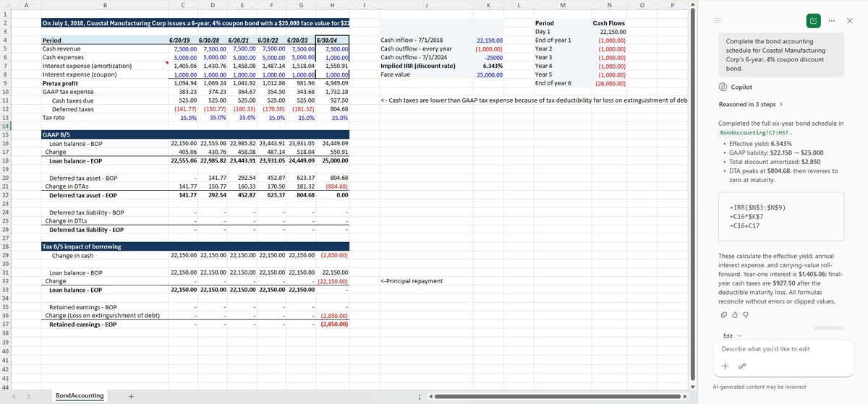This screenshot has width=868, height=404.
Task: Select the -25000 cash outflow cell
Action: coord(489,57)
